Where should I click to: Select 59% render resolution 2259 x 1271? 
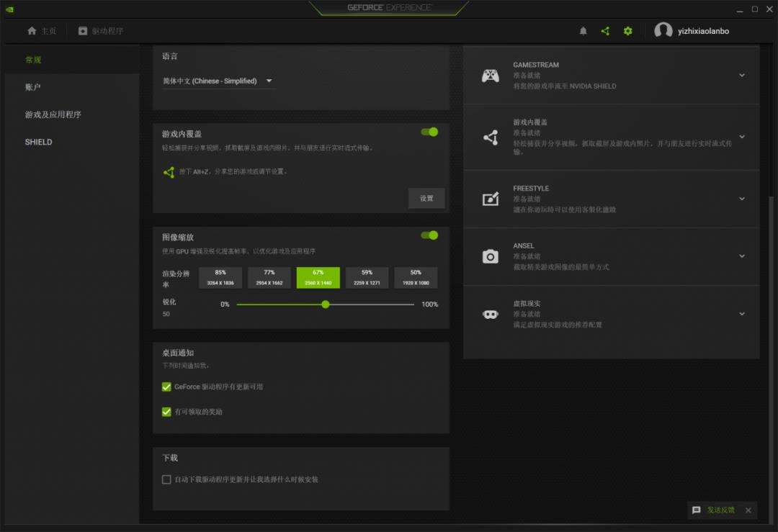coord(367,278)
